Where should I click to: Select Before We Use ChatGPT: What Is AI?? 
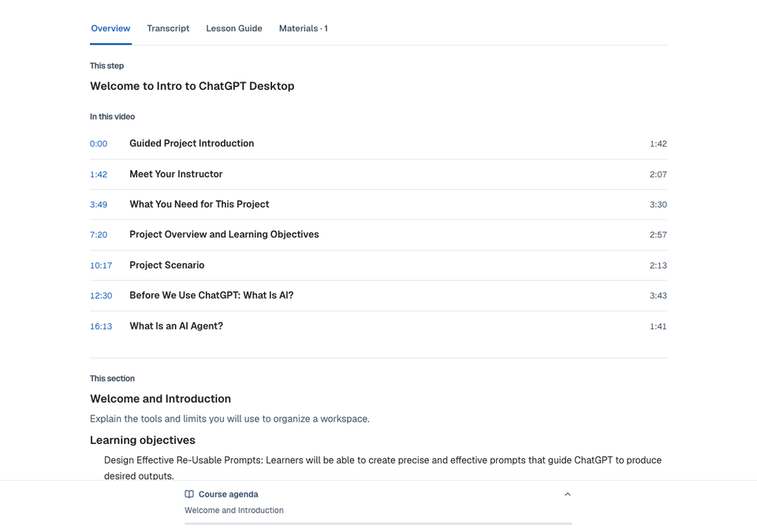pos(211,296)
